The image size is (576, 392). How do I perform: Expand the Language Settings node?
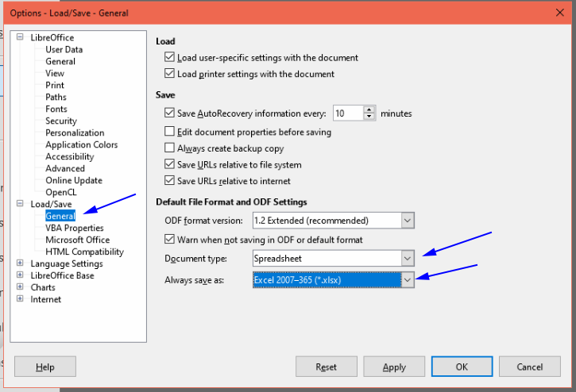pos(20,263)
